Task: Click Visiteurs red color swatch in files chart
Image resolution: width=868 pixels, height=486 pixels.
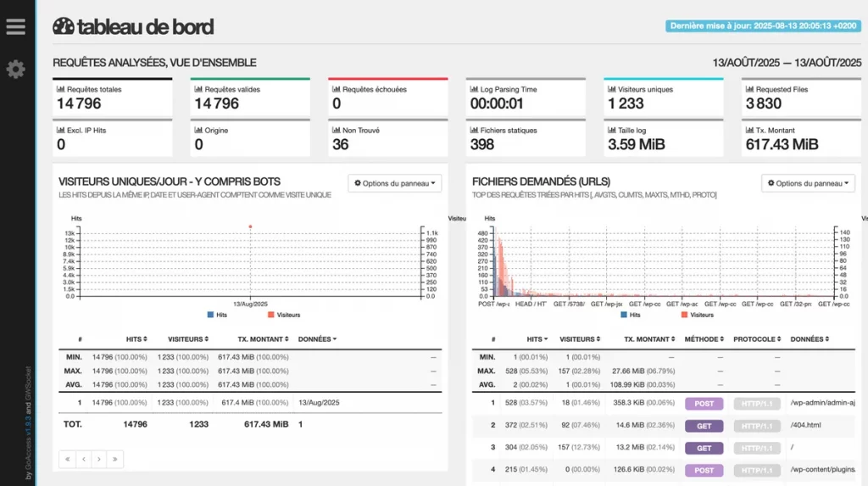Action: [683, 315]
